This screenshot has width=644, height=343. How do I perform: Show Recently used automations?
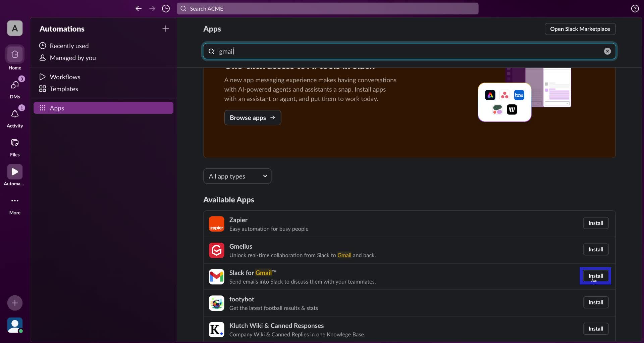coord(69,46)
